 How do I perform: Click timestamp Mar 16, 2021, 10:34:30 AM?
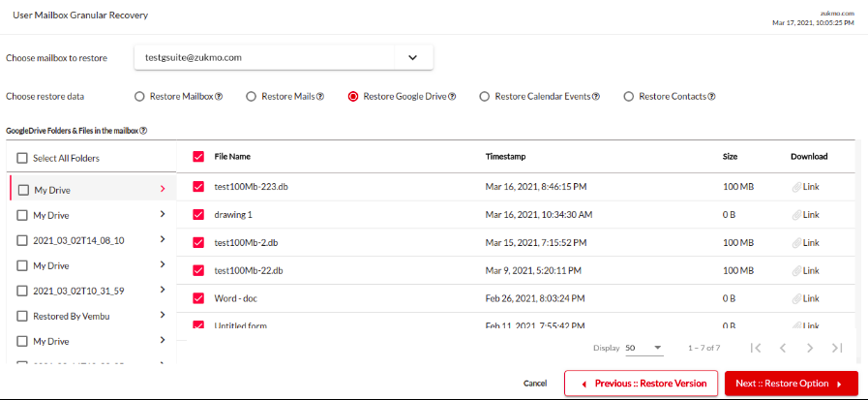[539, 215]
